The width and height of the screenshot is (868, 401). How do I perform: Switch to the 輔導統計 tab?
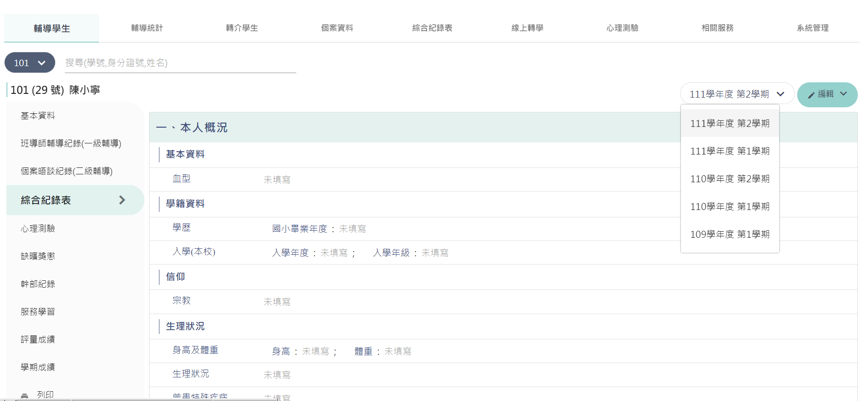click(147, 28)
